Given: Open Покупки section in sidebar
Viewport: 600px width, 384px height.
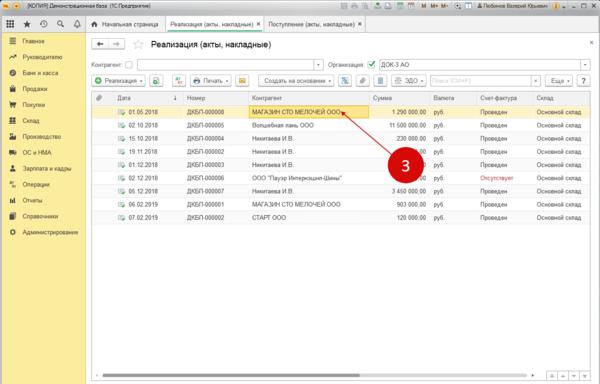Looking at the screenshot, I should click(34, 105).
